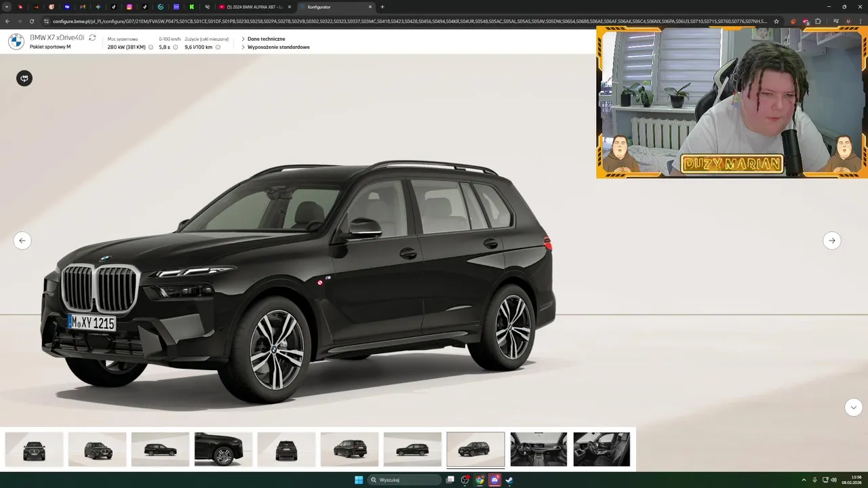The width and height of the screenshot is (868, 488).
Task: Open Steam from the taskbar
Action: point(509,480)
